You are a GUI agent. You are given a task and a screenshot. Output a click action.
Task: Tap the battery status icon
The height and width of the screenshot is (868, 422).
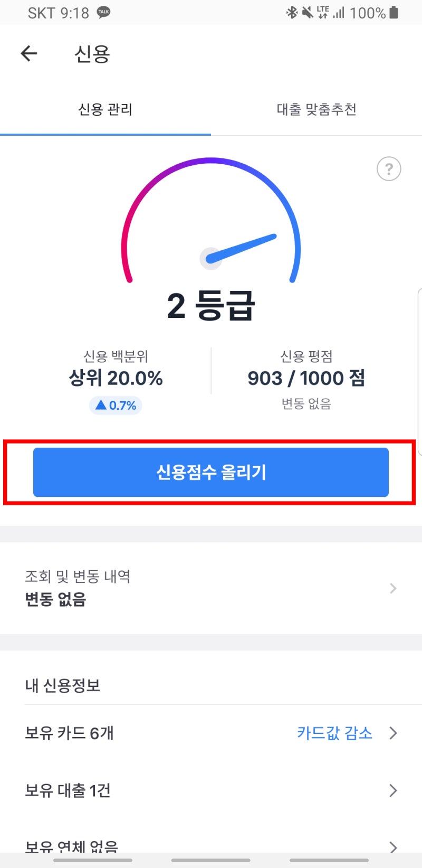pos(394,12)
